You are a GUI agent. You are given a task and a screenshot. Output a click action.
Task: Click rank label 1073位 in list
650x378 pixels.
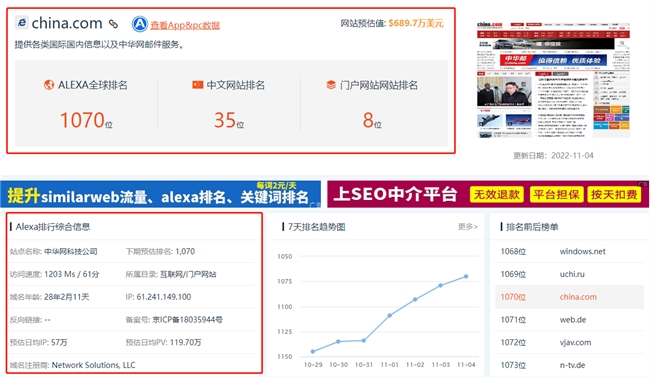[x=513, y=365]
